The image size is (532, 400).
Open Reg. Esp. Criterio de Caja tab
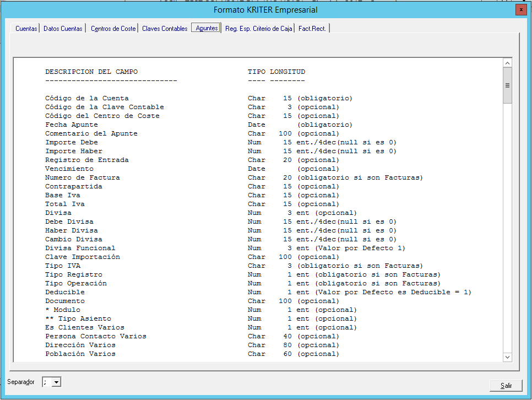258,29
